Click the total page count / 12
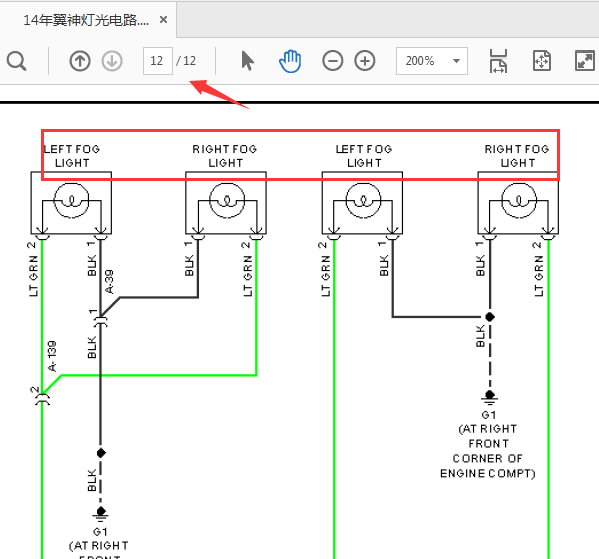 coord(186,61)
